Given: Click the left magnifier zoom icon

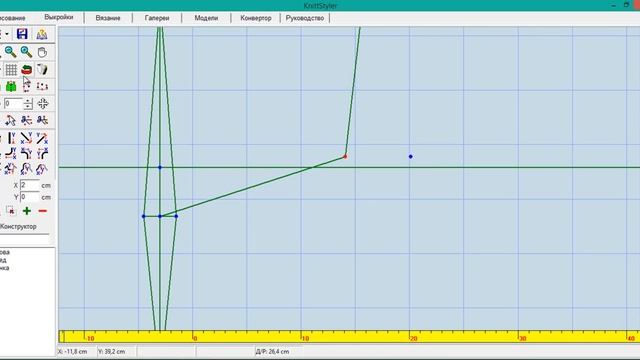Looking at the screenshot, I should click(11, 52).
